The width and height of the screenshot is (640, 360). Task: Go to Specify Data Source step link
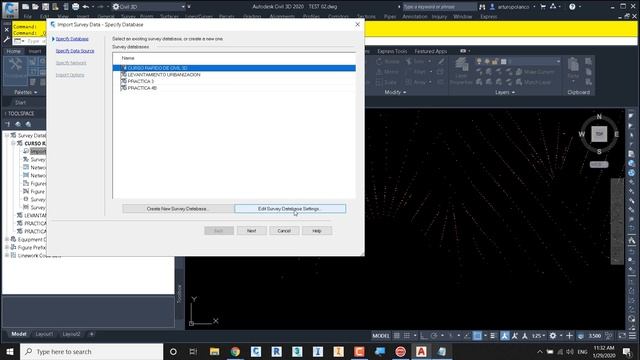(75, 51)
